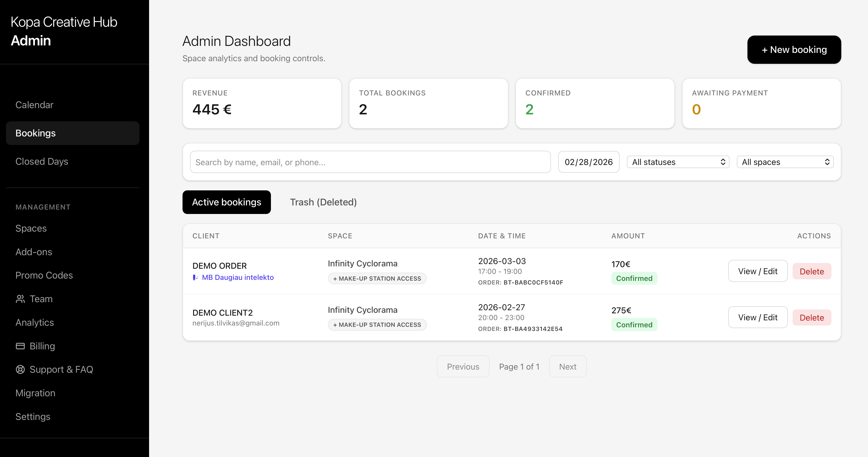This screenshot has width=868, height=457.
Task: Click the MB Daugiau intelekto link
Action: click(237, 277)
